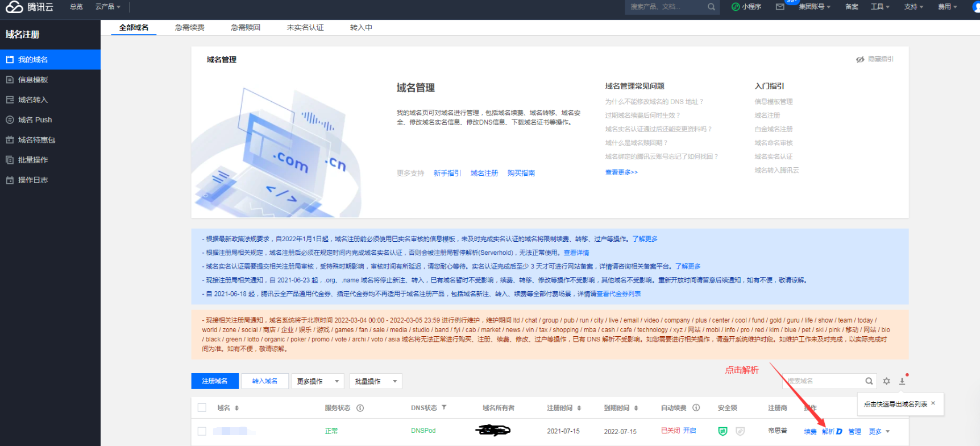Switch to the 急需续费 tab

click(190, 27)
